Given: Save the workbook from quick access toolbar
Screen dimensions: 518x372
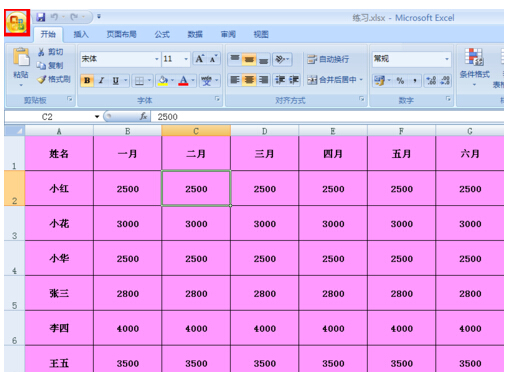Looking at the screenshot, I should click(41, 17).
